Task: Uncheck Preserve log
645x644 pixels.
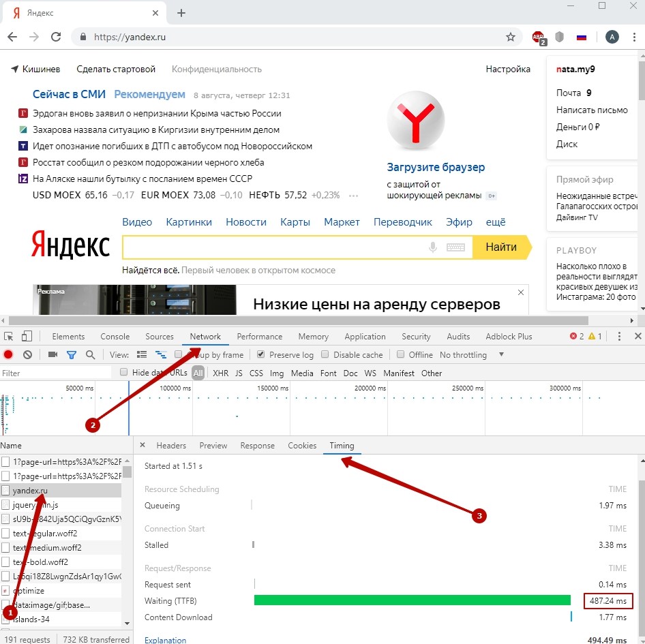Action: tap(260, 354)
